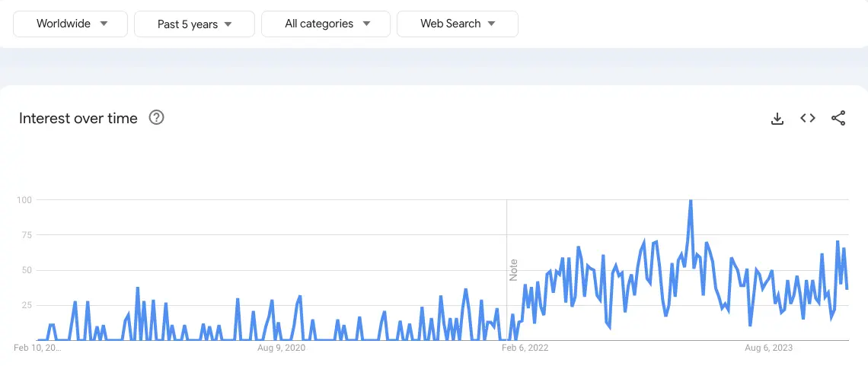Open the Worldwide region dropdown
The height and width of the screenshot is (366, 868).
[71, 24]
